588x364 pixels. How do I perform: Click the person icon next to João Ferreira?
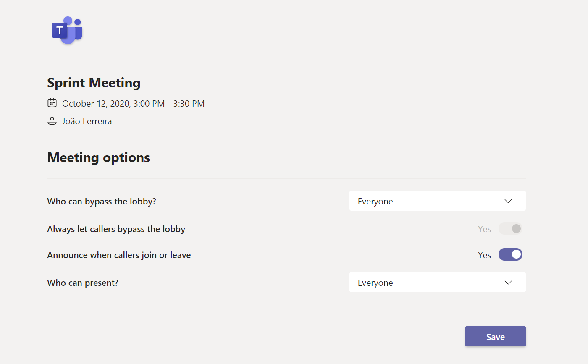click(52, 121)
